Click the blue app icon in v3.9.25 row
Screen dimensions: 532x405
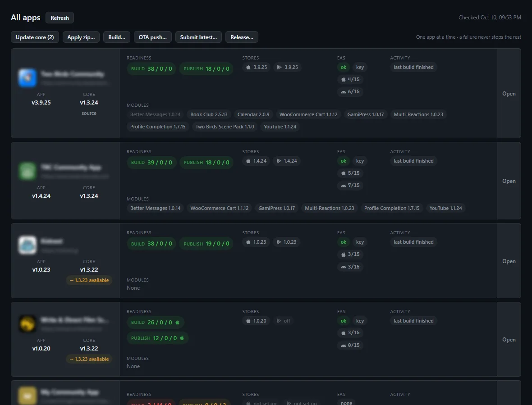27,77
